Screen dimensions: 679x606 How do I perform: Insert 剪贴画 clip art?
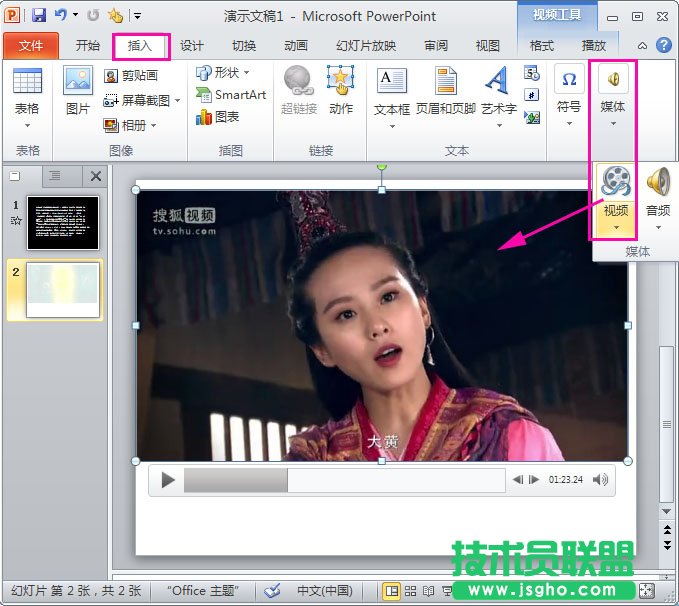[x=131, y=76]
